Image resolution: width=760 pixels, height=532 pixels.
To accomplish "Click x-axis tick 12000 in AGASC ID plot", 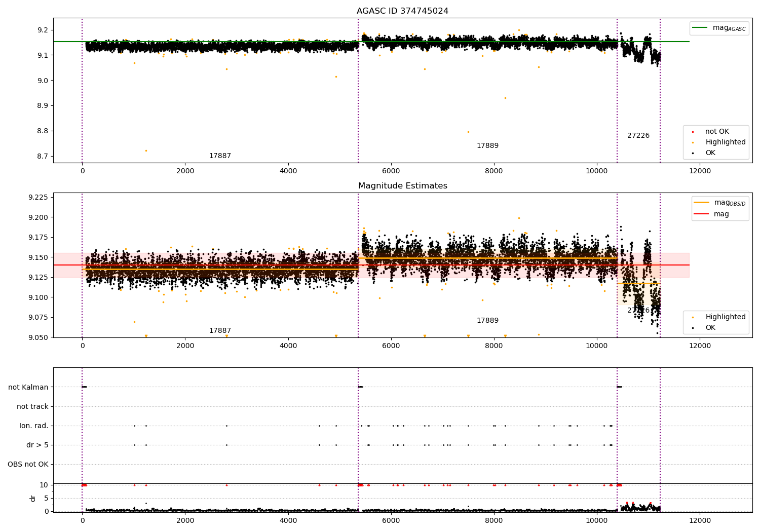I will (700, 171).
